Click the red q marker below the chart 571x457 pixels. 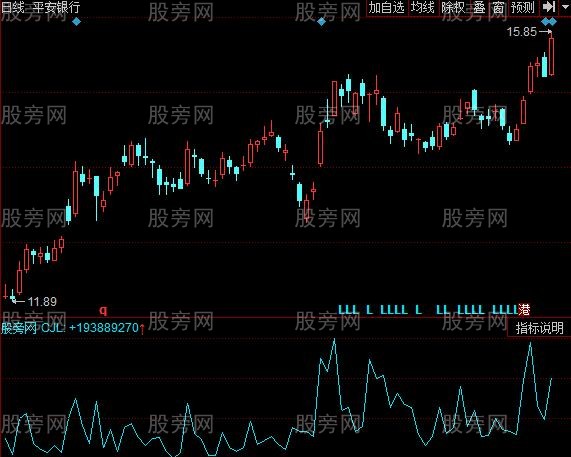104,310
